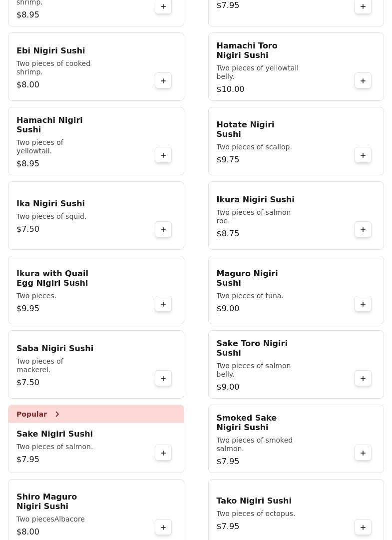Viewport: 392px width, 540px height.
Task: Expand the Popular tag chevron
Action: pos(57,414)
